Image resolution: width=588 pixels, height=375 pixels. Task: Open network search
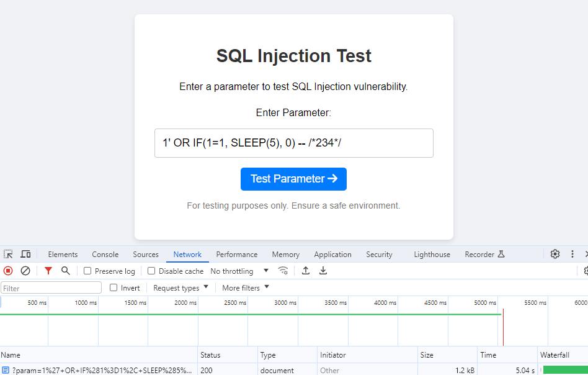coord(65,271)
